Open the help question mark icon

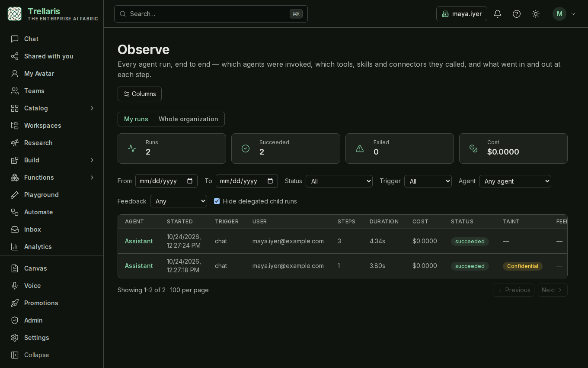click(x=517, y=14)
